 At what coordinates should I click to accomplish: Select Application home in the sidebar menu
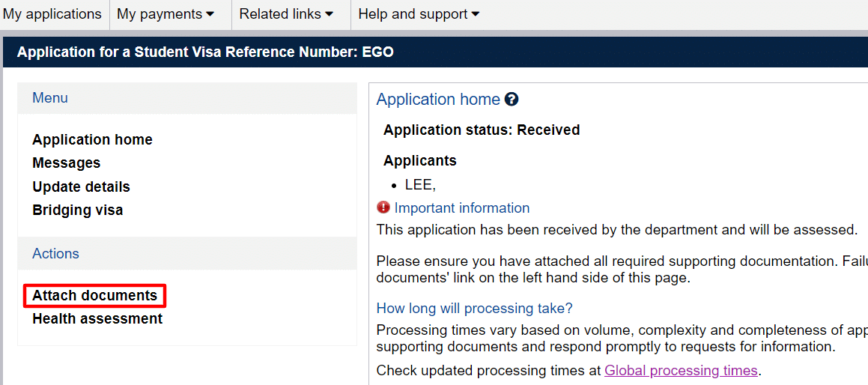92,140
